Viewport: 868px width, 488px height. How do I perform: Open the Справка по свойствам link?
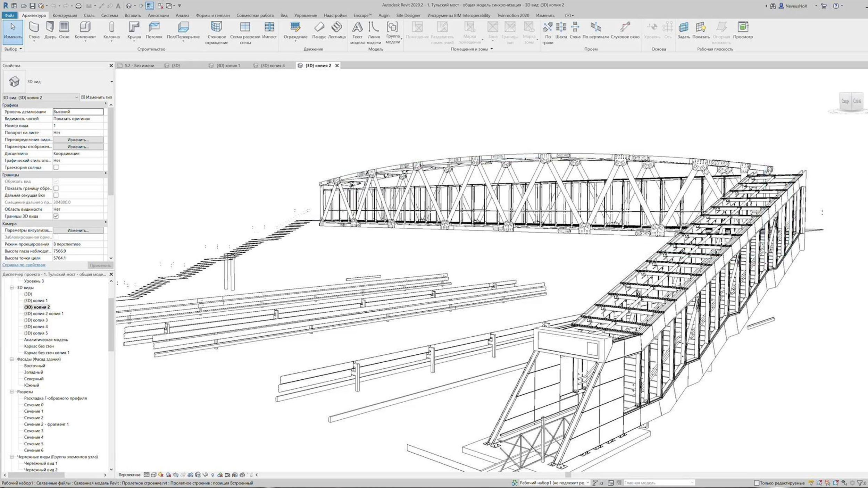coord(24,265)
